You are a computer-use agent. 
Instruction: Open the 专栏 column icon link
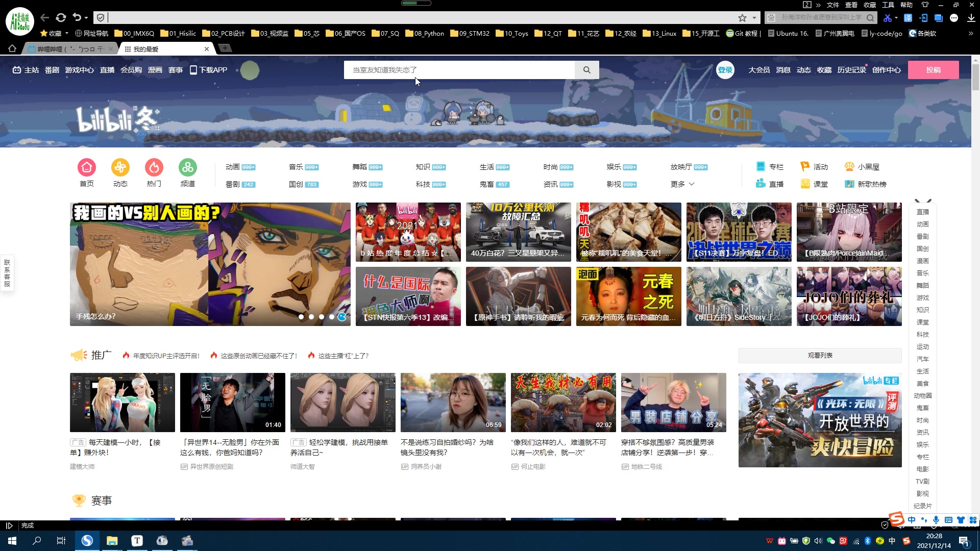pyautogui.click(x=769, y=167)
